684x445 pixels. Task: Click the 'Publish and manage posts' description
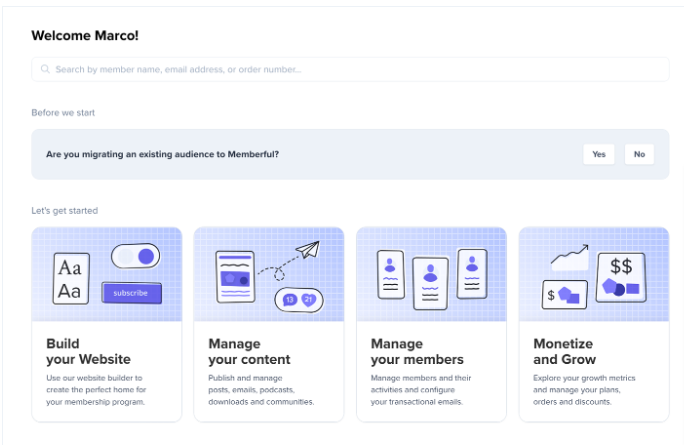[x=261, y=390]
